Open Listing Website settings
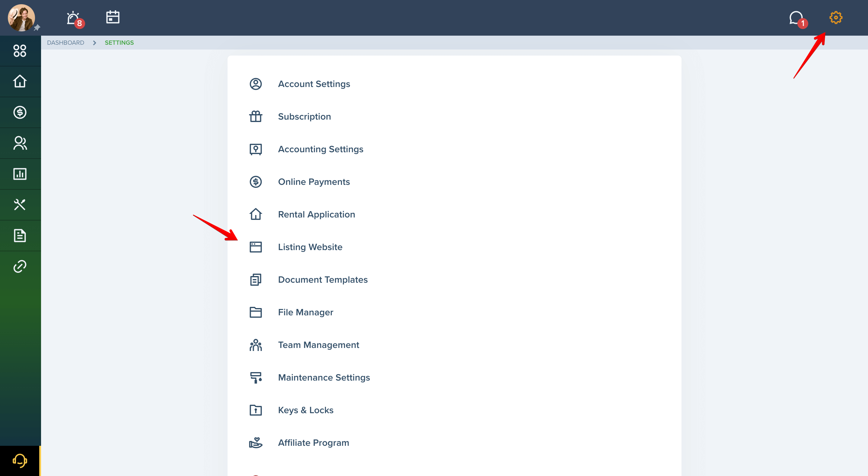The width and height of the screenshot is (868, 476). click(x=310, y=247)
